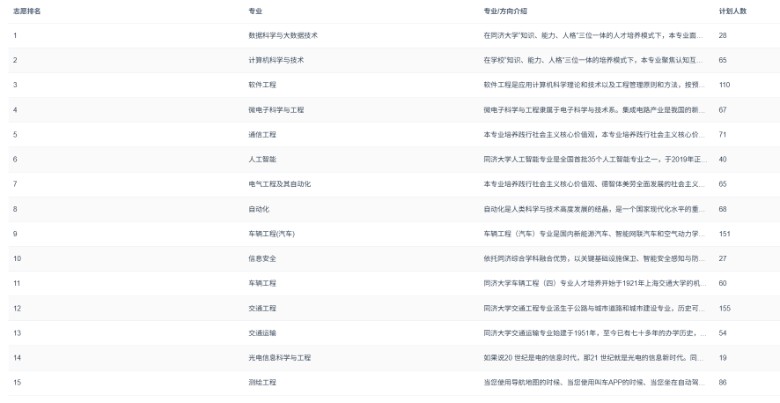The height and width of the screenshot is (403, 780).
Task: Click the 信息安全 major name
Action: 263,258
